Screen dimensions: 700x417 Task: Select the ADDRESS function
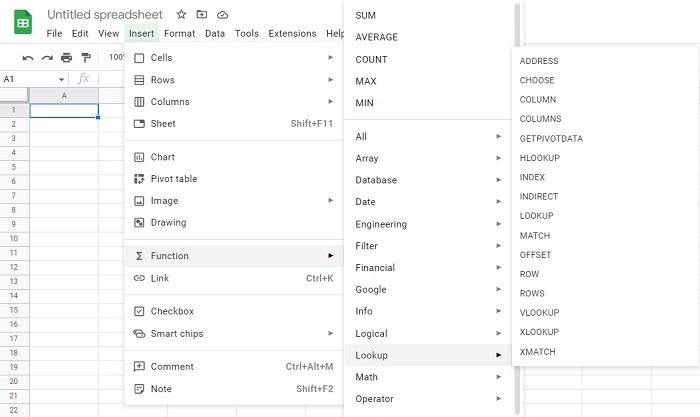539,61
